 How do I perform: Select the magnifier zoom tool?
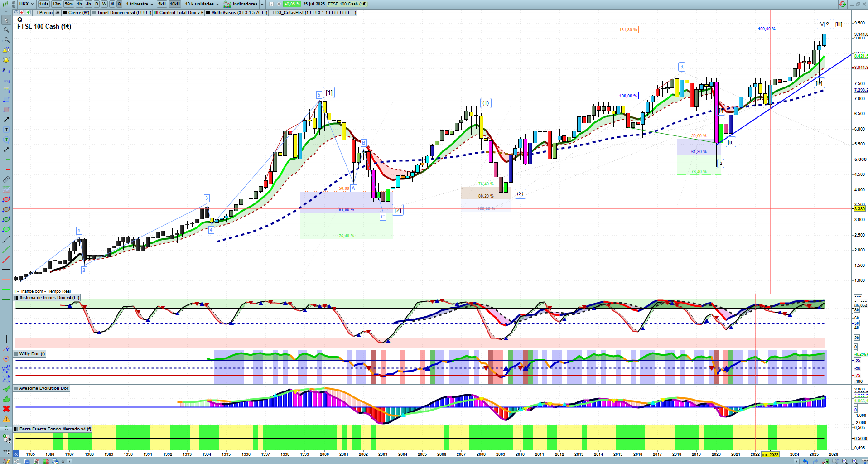[x=6, y=30]
